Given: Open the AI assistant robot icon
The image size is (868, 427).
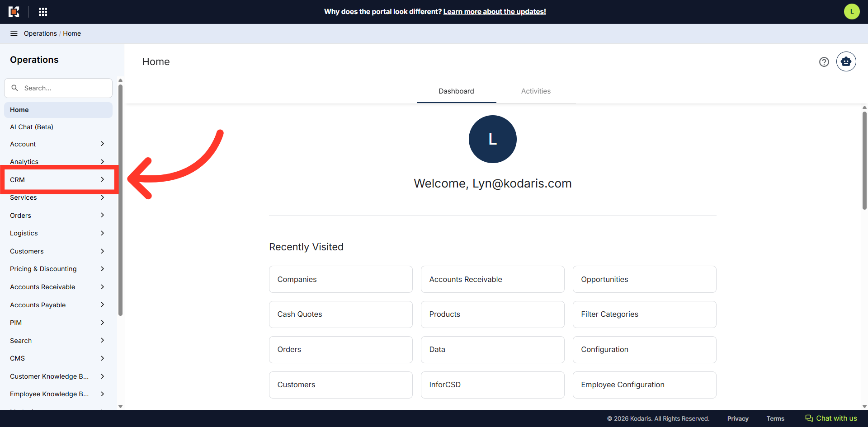Looking at the screenshot, I should (x=846, y=61).
